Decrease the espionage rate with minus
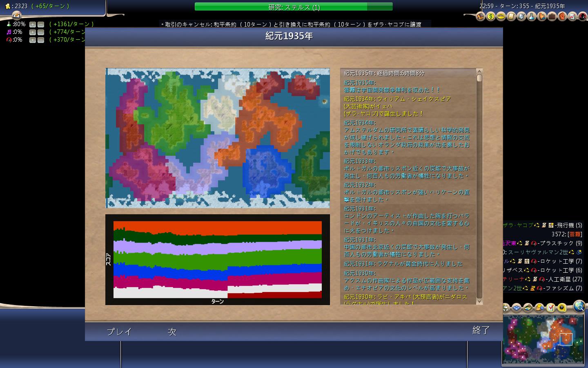 click(41, 40)
